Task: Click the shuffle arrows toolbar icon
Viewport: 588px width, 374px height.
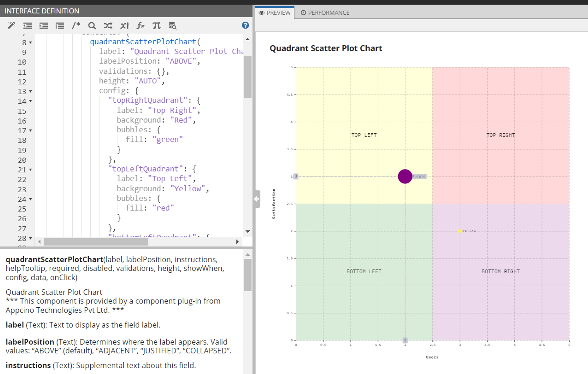Action: 108,26
